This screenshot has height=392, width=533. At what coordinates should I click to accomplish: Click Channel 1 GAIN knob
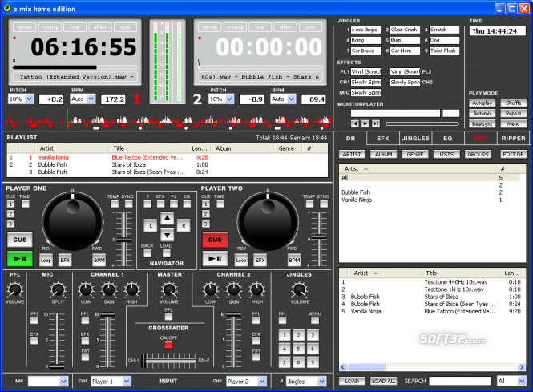coord(109,289)
